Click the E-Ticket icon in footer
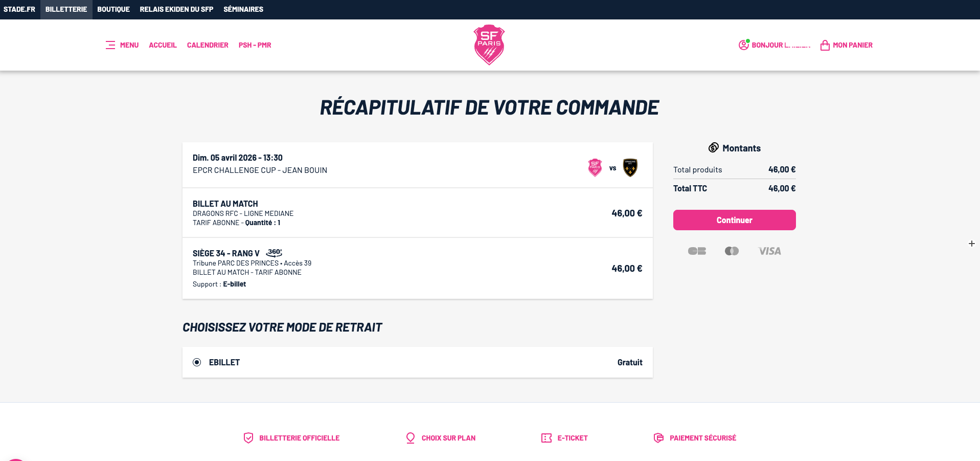Screen dimensions: 980x461 (546, 438)
